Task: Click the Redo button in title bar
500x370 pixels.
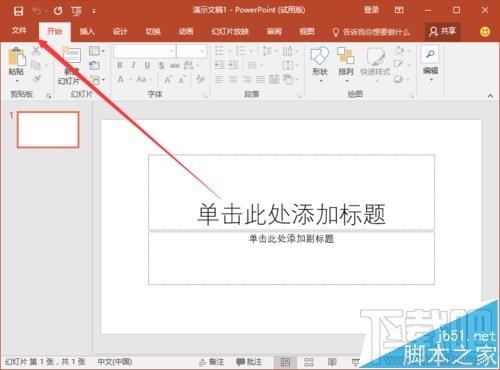Action: coord(58,11)
